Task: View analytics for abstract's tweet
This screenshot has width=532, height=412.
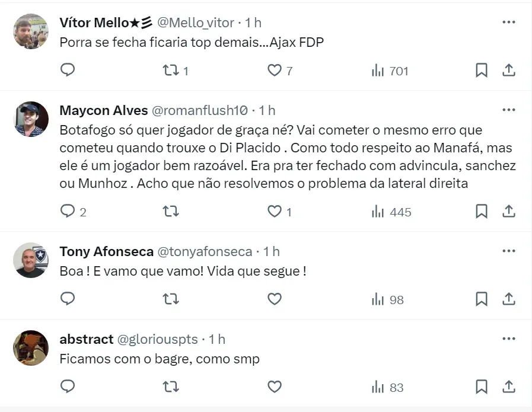Action: click(x=387, y=387)
